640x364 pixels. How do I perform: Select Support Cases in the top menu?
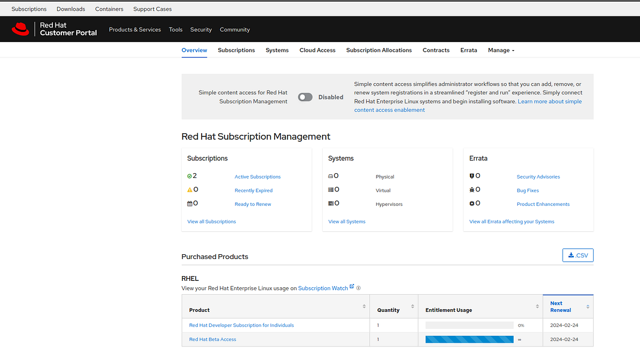click(152, 9)
